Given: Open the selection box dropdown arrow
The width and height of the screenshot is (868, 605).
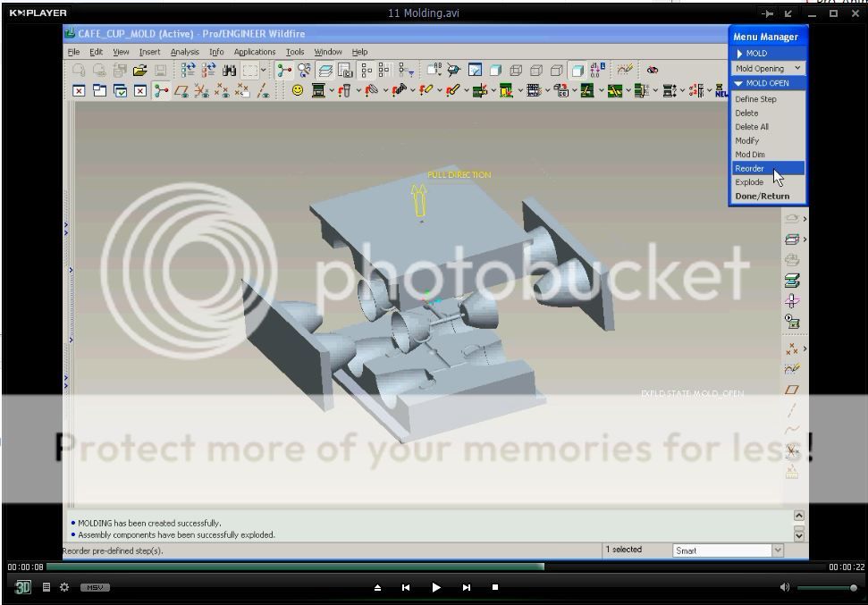Looking at the screenshot, I should 264,71.
